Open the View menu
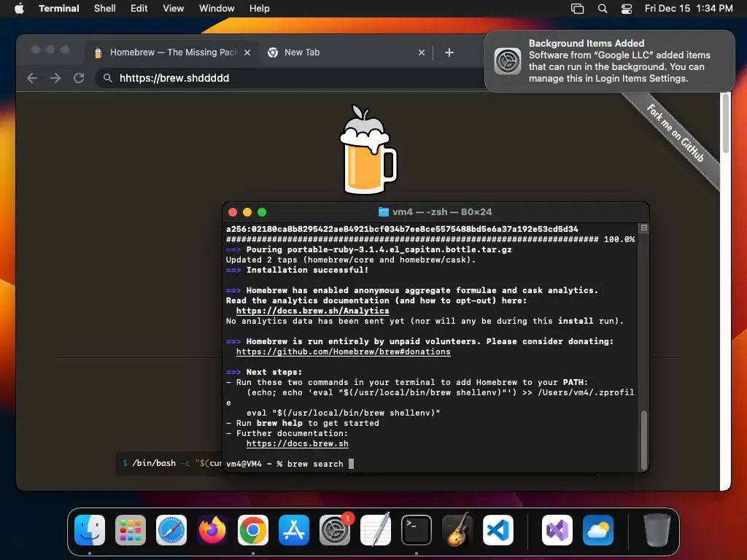This screenshot has width=747, height=560. click(x=174, y=9)
